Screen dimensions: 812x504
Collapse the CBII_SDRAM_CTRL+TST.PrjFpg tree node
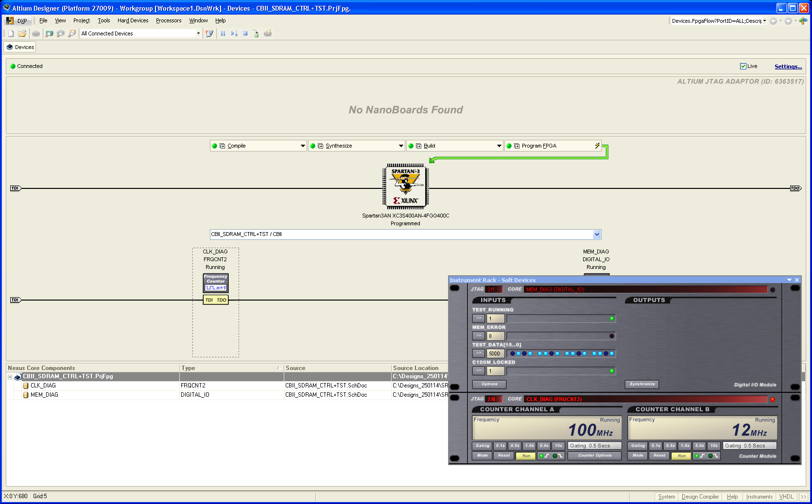tap(10, 377)
